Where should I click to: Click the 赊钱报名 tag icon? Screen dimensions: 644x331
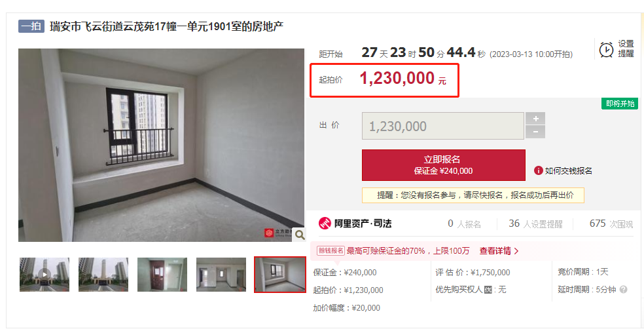[331, 250]
